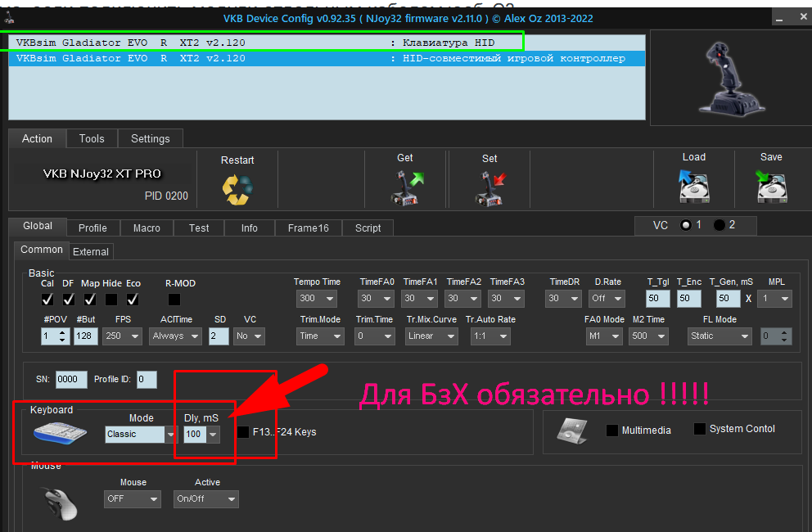Open the mouse Active dropdown
The image size is (812, 532).
click(206, 498)
